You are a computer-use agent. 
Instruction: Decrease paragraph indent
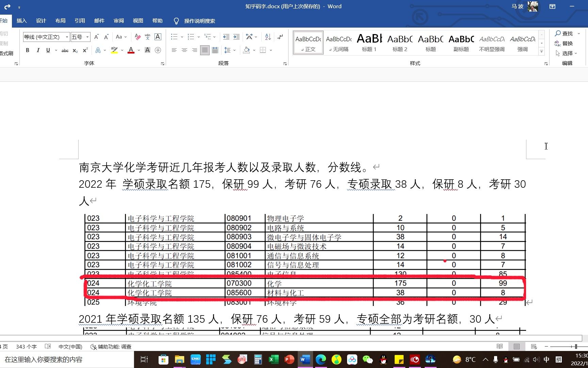pyautogui.click(x=226, y=37)
